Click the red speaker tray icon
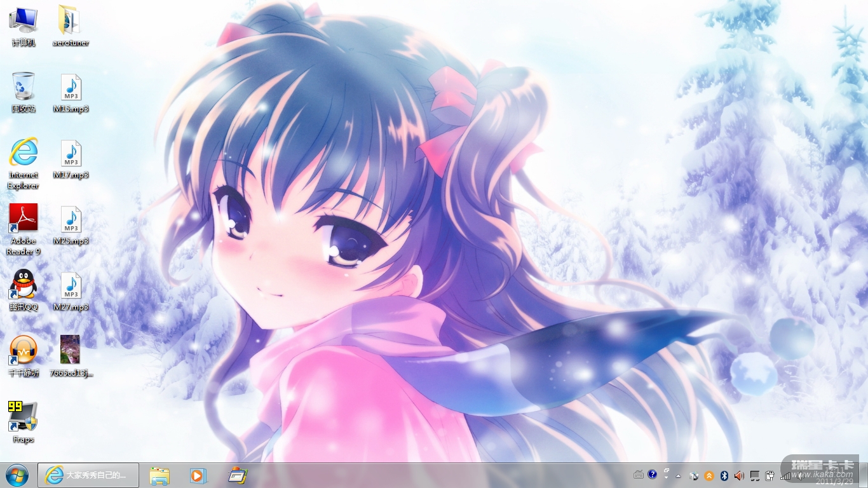The image size is (868, 488). point(738,475)
